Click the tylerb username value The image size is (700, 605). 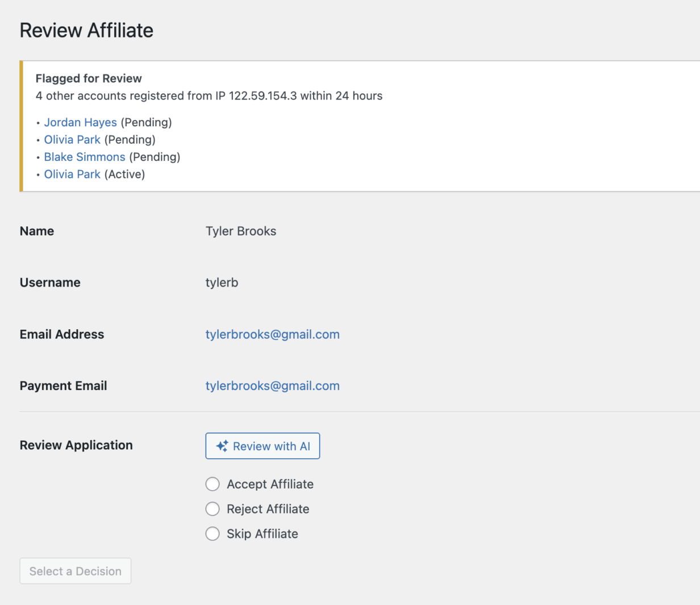click(x=222, y=283)
